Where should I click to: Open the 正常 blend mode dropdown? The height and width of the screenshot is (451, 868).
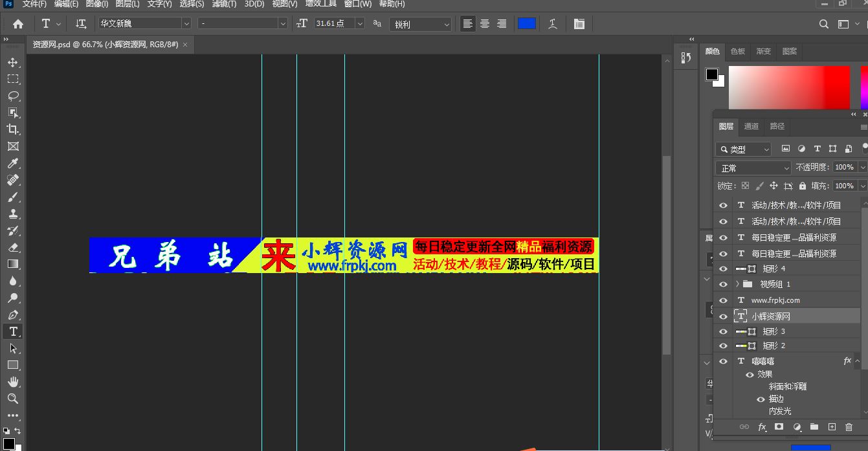click(x=753, y=168)
